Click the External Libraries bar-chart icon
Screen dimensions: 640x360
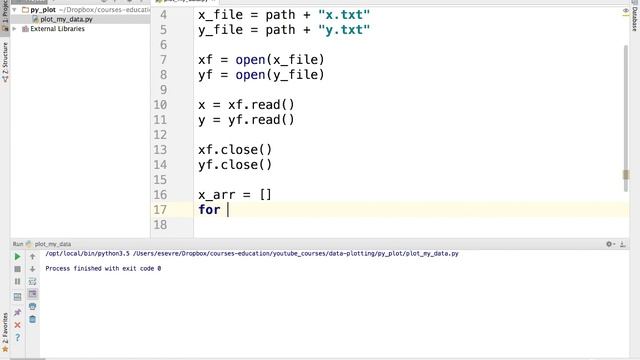click(25, 29)
